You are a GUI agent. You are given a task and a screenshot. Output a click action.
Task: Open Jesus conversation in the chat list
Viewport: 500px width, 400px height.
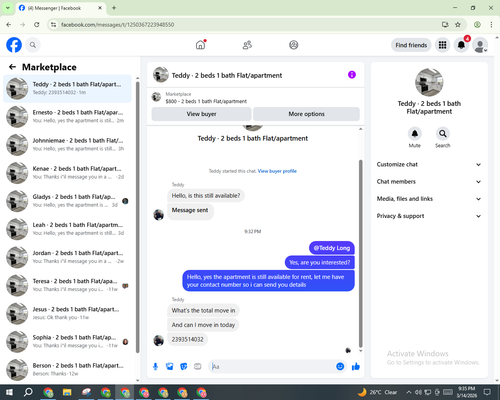pyautogui.click(x=67, y=313)
